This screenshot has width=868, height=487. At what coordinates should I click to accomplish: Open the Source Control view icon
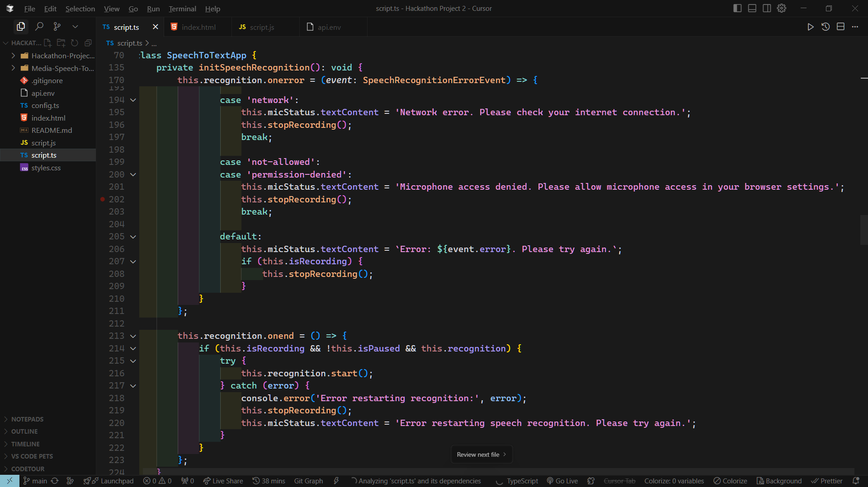coord(57,27)
